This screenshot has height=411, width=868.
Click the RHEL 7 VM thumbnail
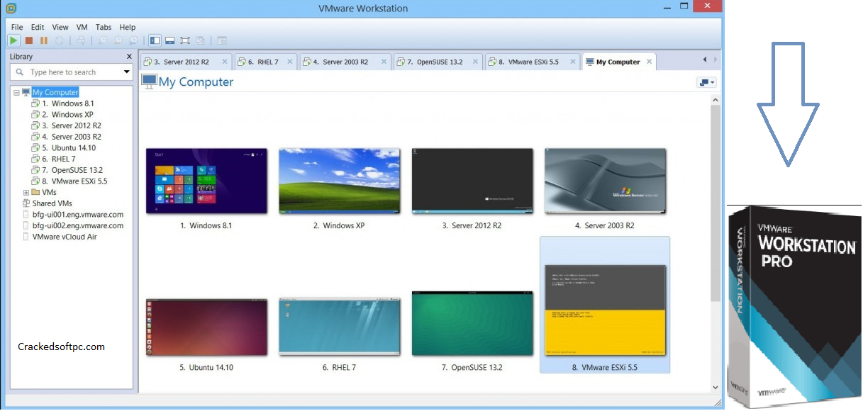click(x=339, y=327)
